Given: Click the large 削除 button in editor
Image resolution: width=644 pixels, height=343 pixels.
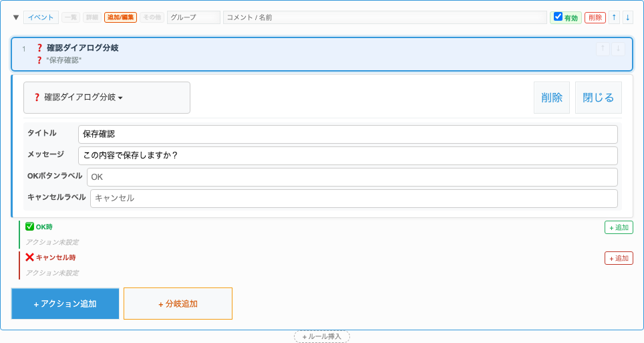Looking at the screenshot, I should (552, 98).
